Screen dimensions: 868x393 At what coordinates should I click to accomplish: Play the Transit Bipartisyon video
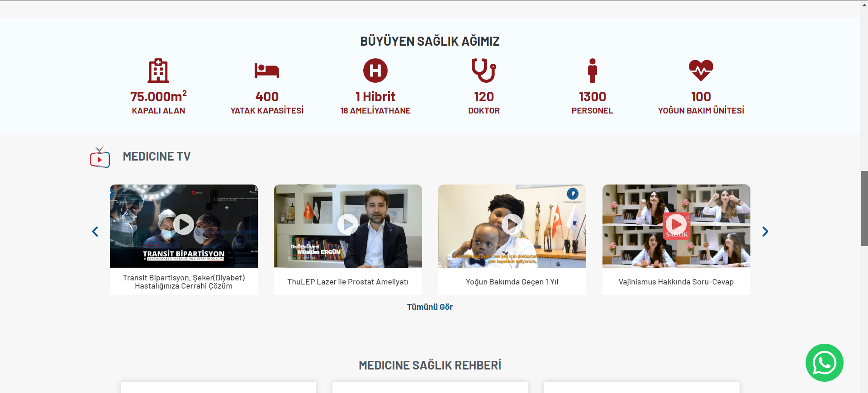pos(184,224)
